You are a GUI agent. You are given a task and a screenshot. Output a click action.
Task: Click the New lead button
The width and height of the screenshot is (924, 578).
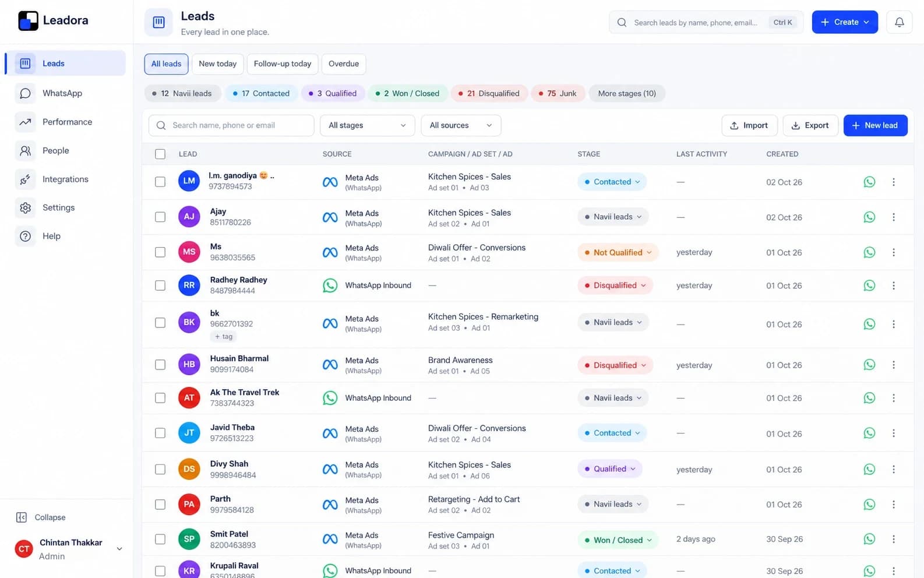[x=875, y=125]
